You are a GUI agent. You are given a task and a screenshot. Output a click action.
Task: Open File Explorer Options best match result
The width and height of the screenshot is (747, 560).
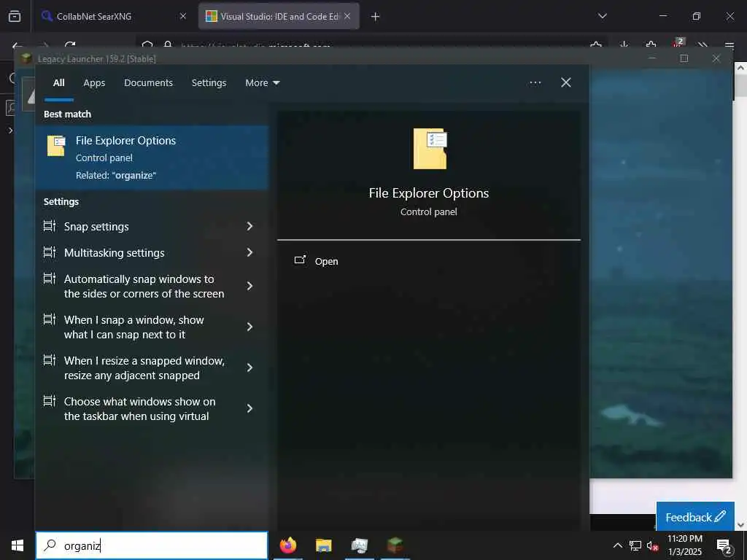[152, 157]
